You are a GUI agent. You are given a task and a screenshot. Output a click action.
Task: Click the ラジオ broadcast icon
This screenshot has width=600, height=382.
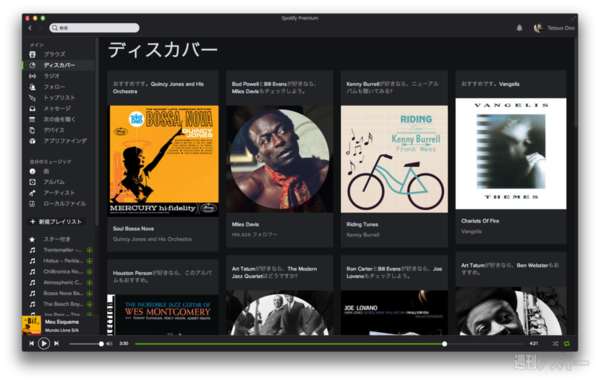point(33,76)
